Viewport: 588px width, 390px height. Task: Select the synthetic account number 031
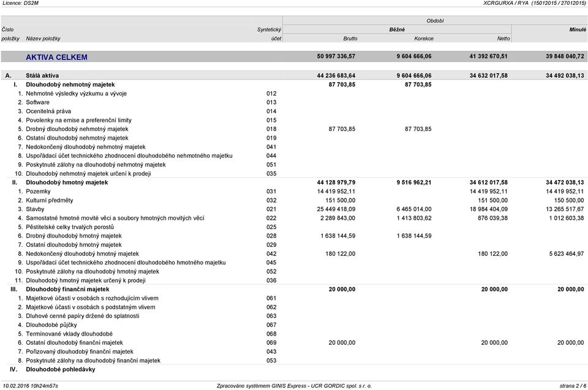pyautogui.click(x=271, y=192)
